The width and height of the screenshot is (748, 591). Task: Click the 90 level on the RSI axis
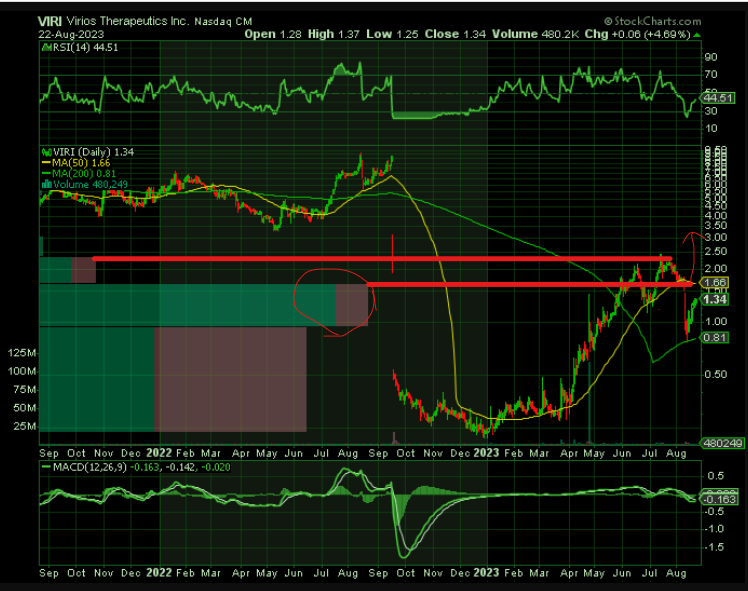pos(711,57)
